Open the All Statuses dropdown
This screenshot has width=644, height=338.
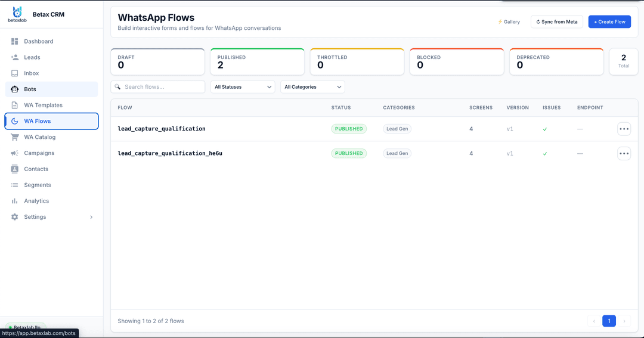click(x=243, y=87)
